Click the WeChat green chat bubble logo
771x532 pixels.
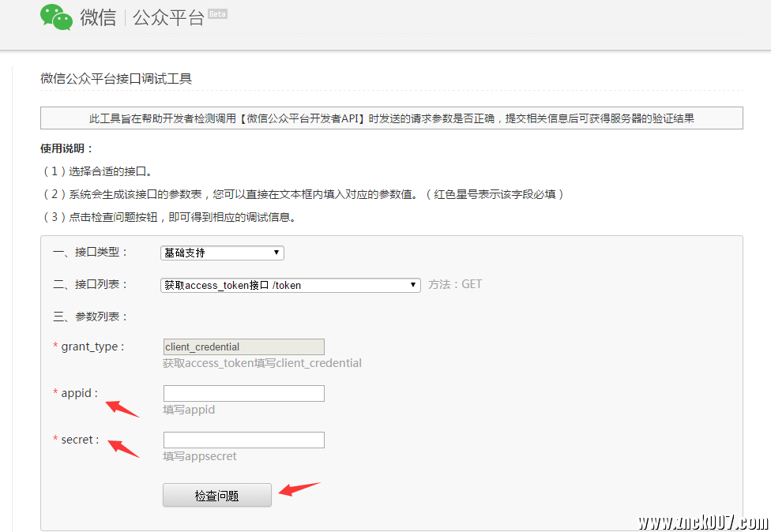tap(57, 17)
